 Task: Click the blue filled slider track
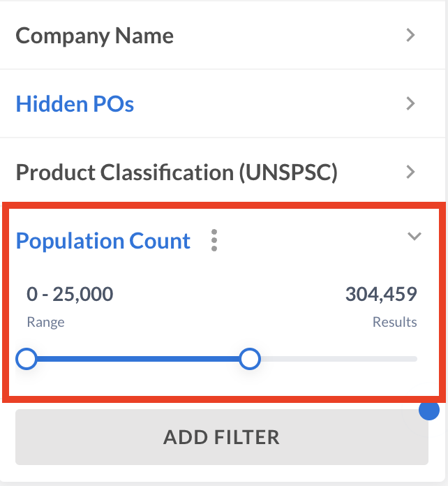click(x=138, y=360)
